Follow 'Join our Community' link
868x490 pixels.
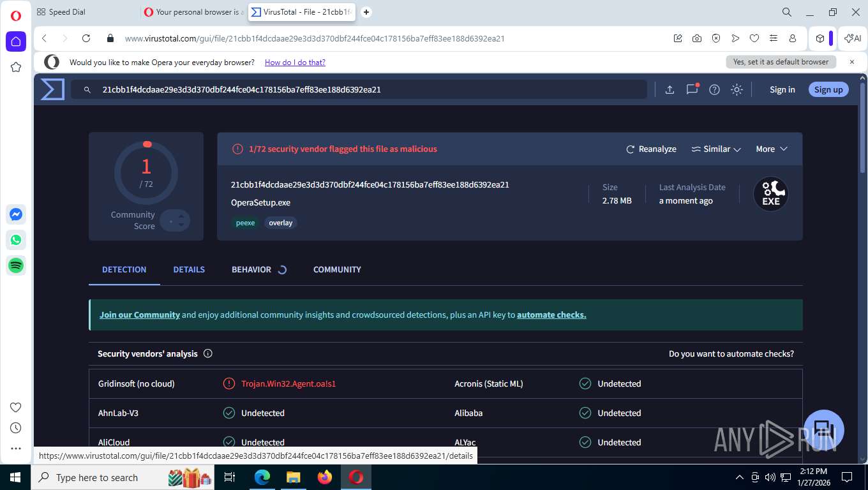pos(140,315)
